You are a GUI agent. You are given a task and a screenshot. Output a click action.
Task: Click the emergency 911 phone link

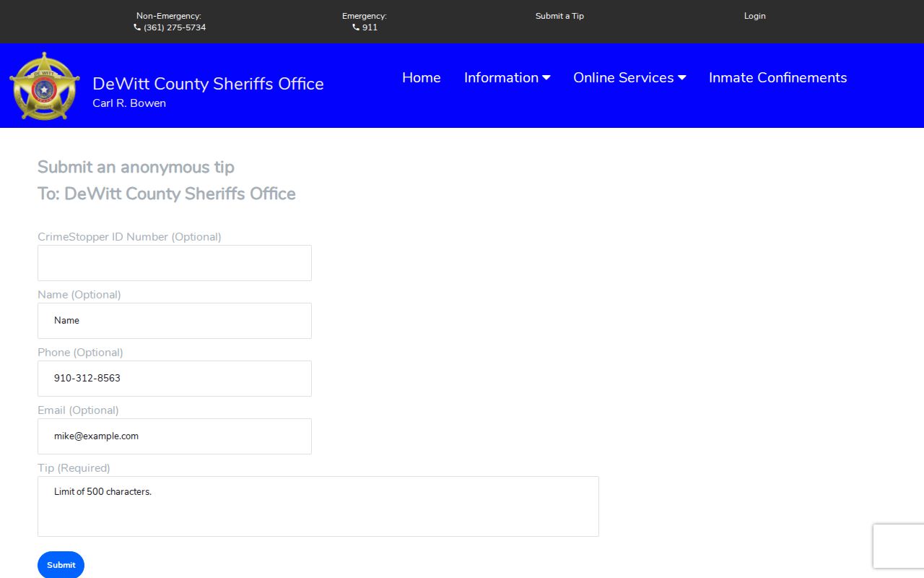pos(365,27)
